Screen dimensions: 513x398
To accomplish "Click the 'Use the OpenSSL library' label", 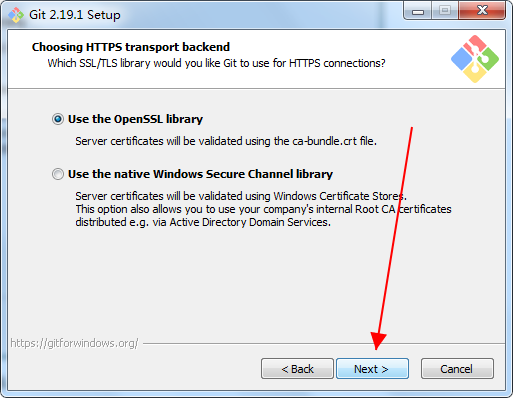I will tap(135, 119).
